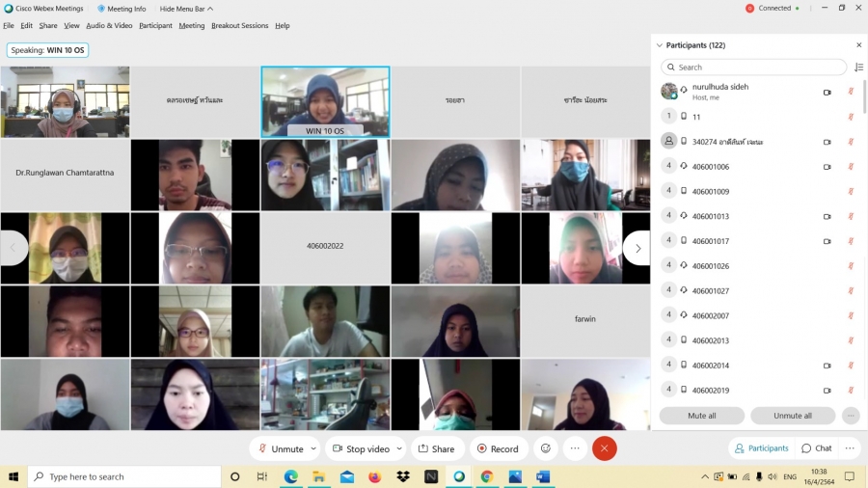Open the Breakout Sessions menu
This screenshot has height=488, width=868.
[x=239, y=26]
